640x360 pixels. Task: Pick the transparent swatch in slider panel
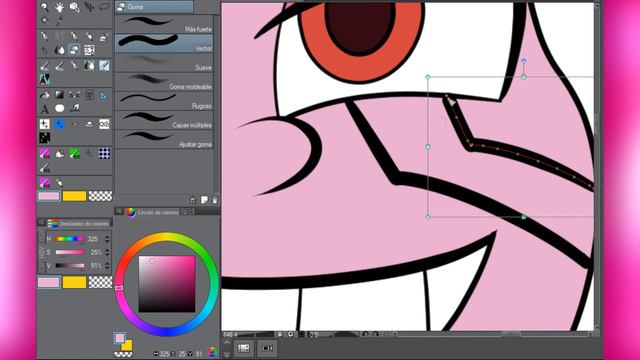100,282
